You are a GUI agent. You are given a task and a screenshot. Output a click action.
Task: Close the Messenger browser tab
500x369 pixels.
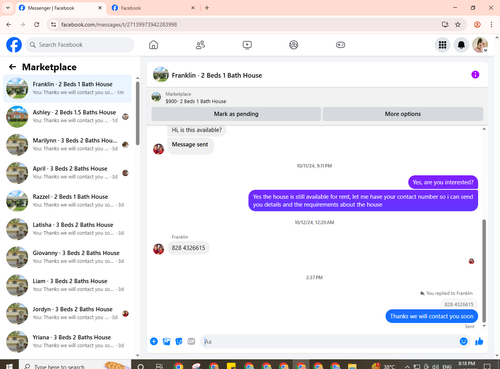click(100, 8)
